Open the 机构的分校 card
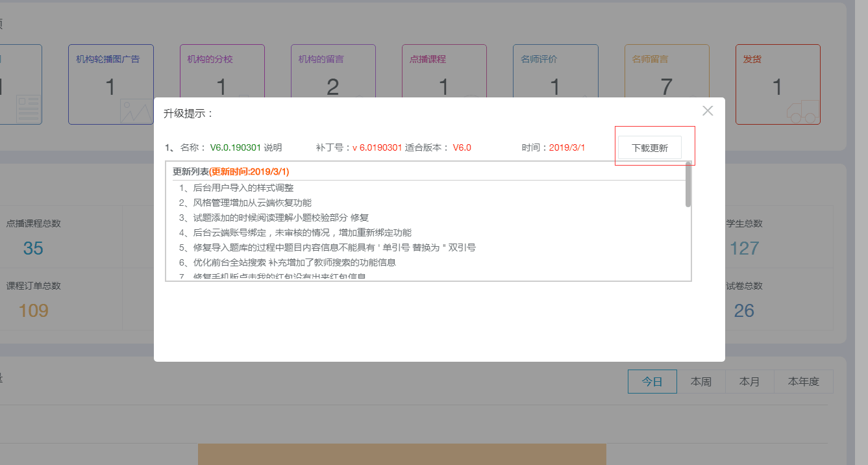Viewport: 868px width, 465px height. pos(221,71)
